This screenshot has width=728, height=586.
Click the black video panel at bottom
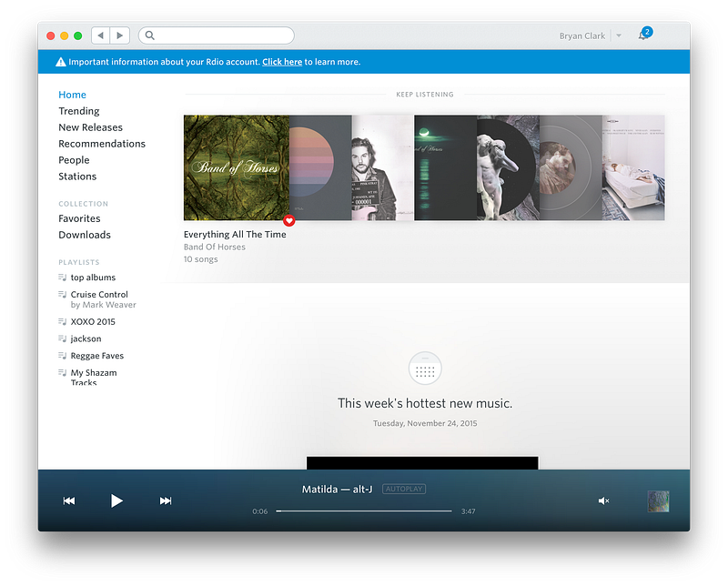click(422, 463)
